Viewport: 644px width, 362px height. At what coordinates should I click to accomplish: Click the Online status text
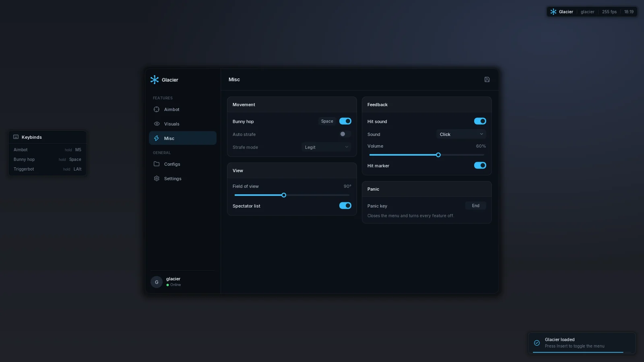pyautogui.click(x=175, y=285)
